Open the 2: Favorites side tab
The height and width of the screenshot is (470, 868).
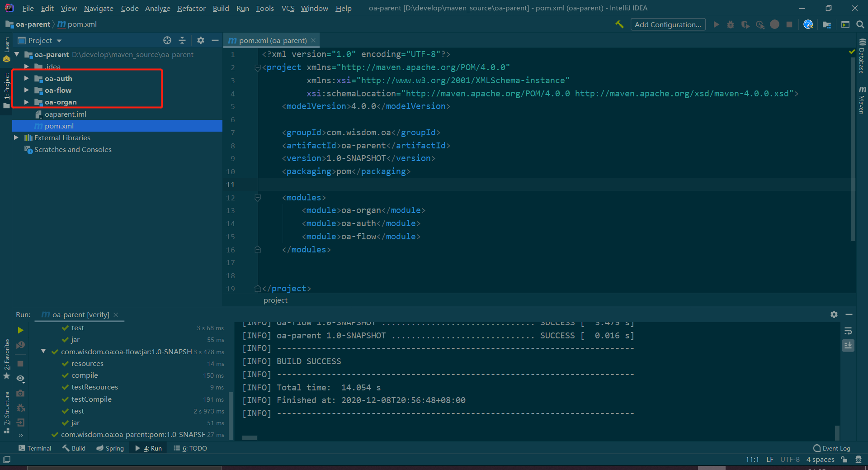click(x=6, y=359)
